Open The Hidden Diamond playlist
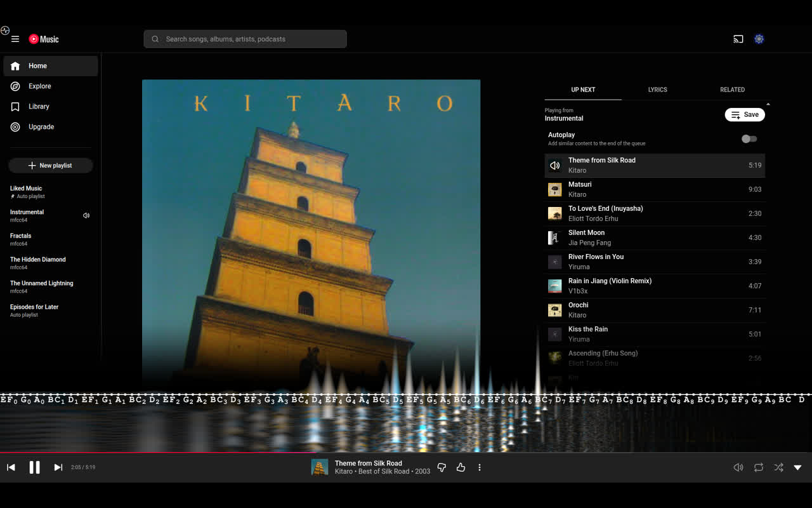The height and width of the screenshot is (508, 812). pyautogui.click(x=51, y=263)
